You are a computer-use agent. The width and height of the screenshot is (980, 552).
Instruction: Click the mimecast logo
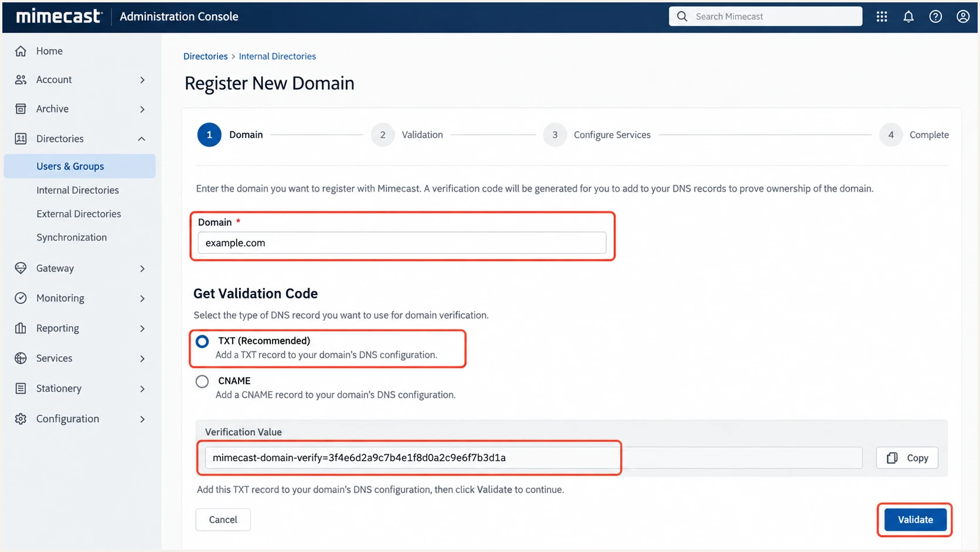pyautogui.click(x=59, y=16)
